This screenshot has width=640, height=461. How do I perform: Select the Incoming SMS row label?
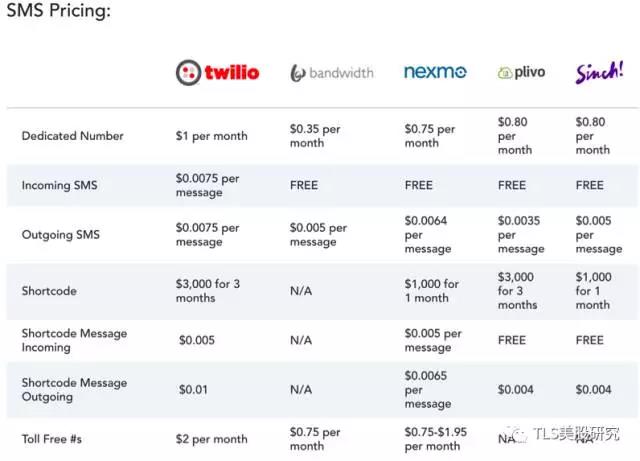coord(60,185)
